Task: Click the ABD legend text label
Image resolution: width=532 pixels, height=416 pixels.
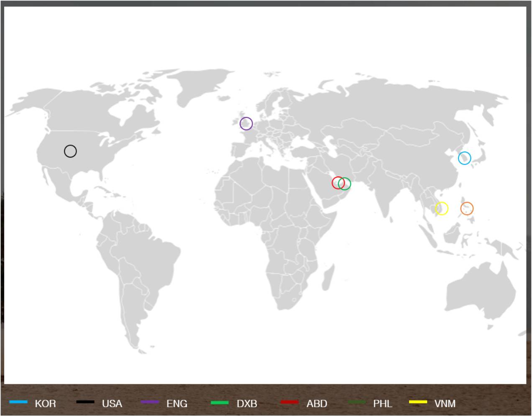Action: point(317,403)
